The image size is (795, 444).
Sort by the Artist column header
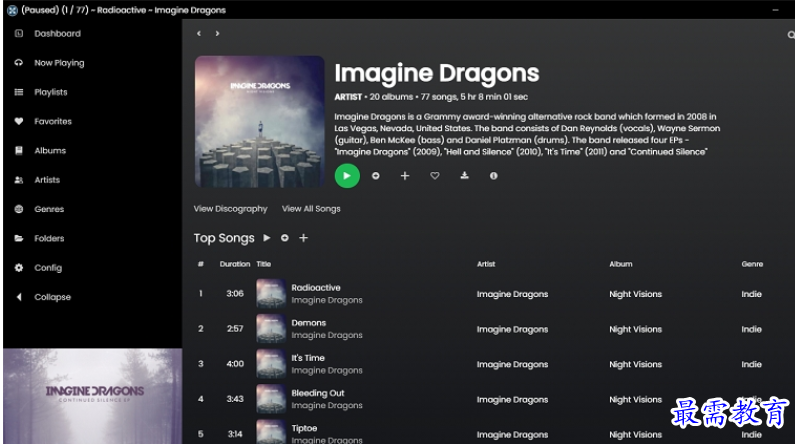486,264
